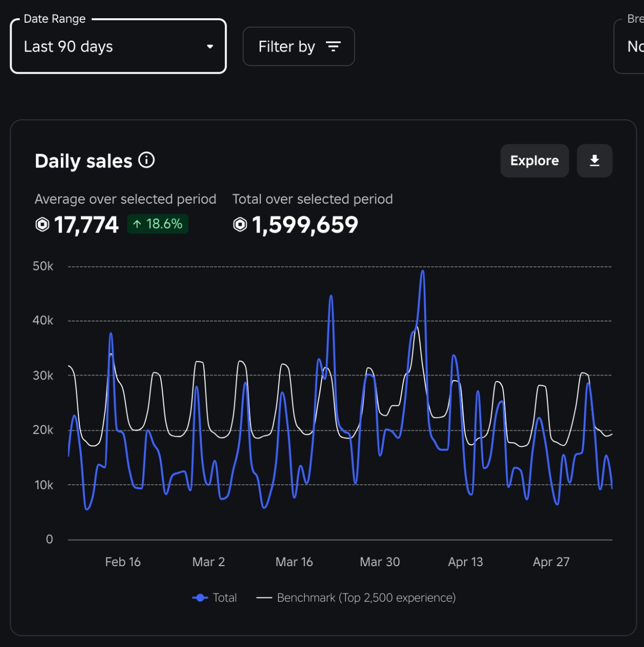Click the Filter by button

[x=299, y=47]
